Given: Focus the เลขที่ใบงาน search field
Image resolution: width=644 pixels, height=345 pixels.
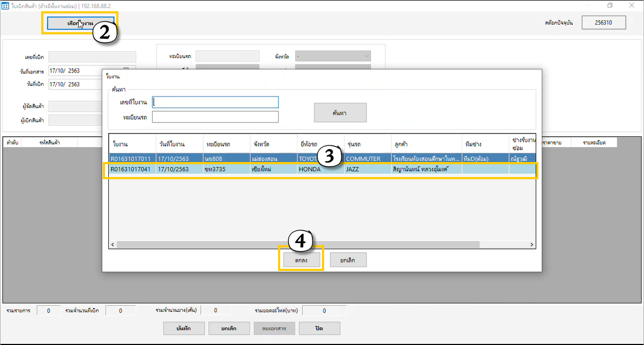Looking at the screenshot, I should (x=215, y=102).
